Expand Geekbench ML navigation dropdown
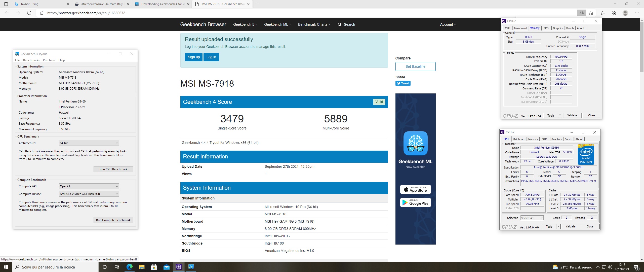Image resolution: width=644 pixels, height=272 pixels. (277, 24)
